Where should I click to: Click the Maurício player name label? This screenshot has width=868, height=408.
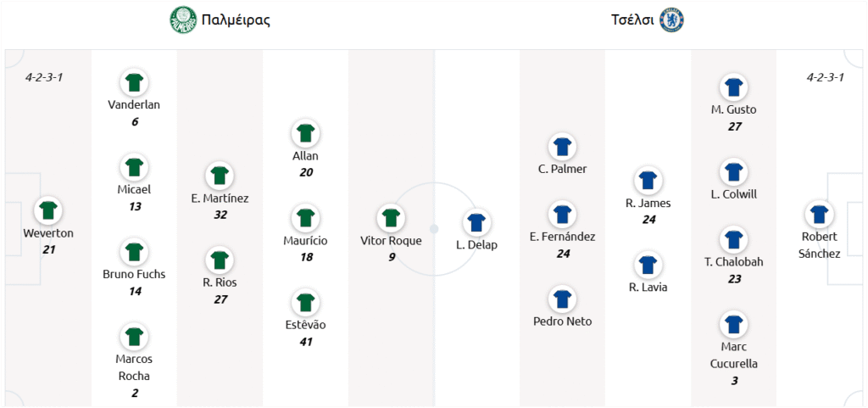click(305, 241)
